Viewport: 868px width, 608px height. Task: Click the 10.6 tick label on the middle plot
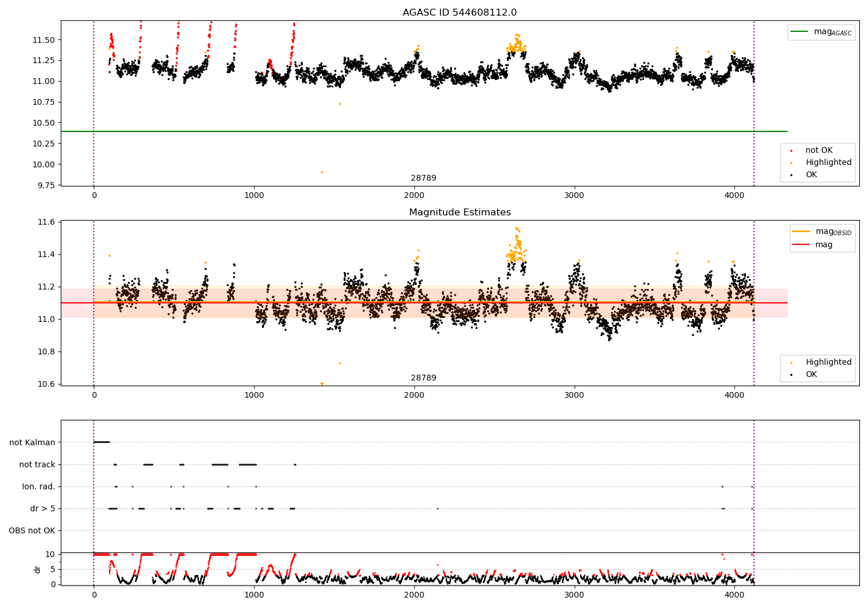pyautogui.click(x=47, y=384)
